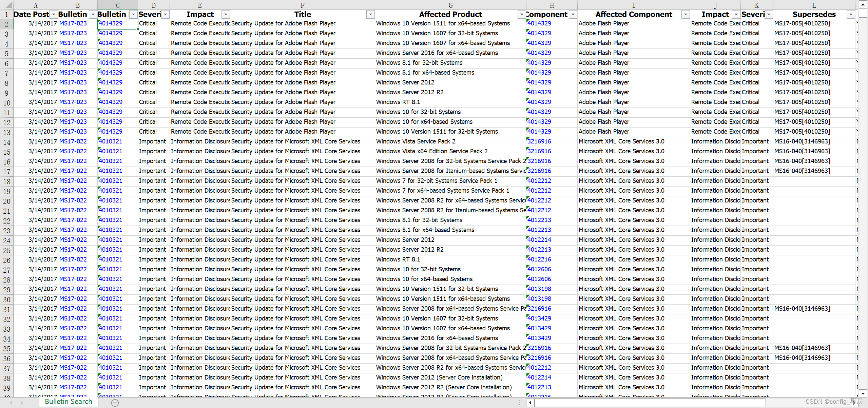Image resolution: width=868 pixels, height=408 pixels.
Task: Open 4012214 link in row 24 column H
Action: pyautogui.click(x=539, y=240)
